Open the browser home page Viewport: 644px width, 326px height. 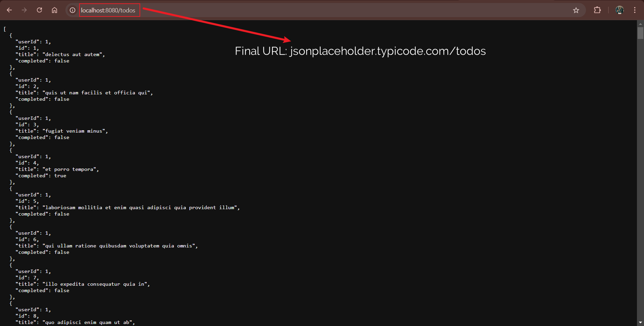54,10
